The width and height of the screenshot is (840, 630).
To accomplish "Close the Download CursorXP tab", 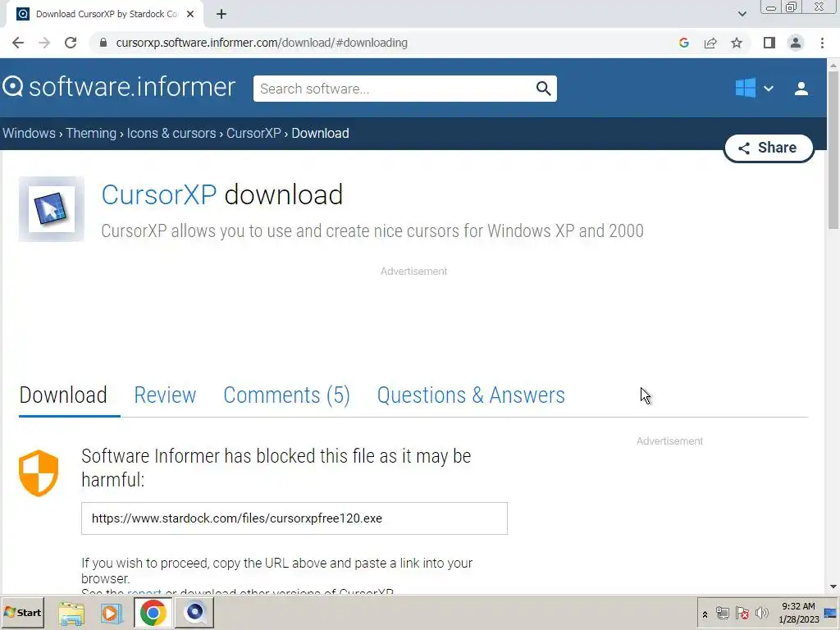I will click(190, 15).
